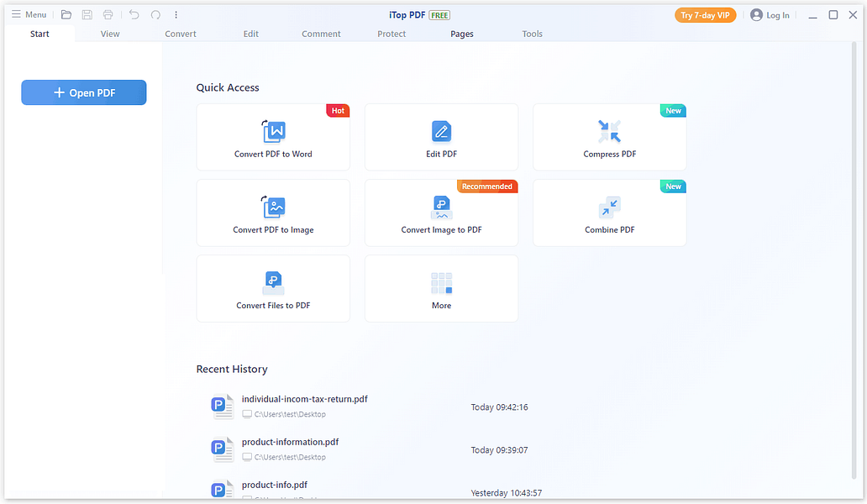Screen dimensions: 867x504
Task: Open individual-incom-tax-return.pdf from recent history
Action: click(x=305, y=399)
